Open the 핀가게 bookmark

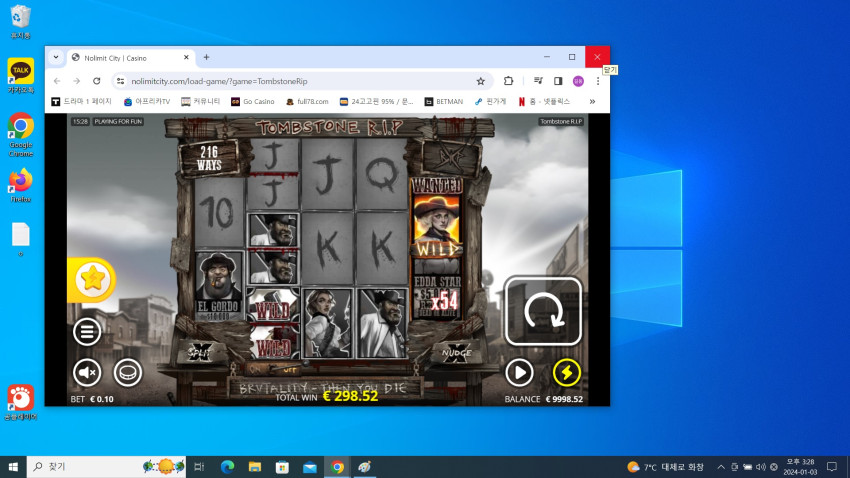490,101
